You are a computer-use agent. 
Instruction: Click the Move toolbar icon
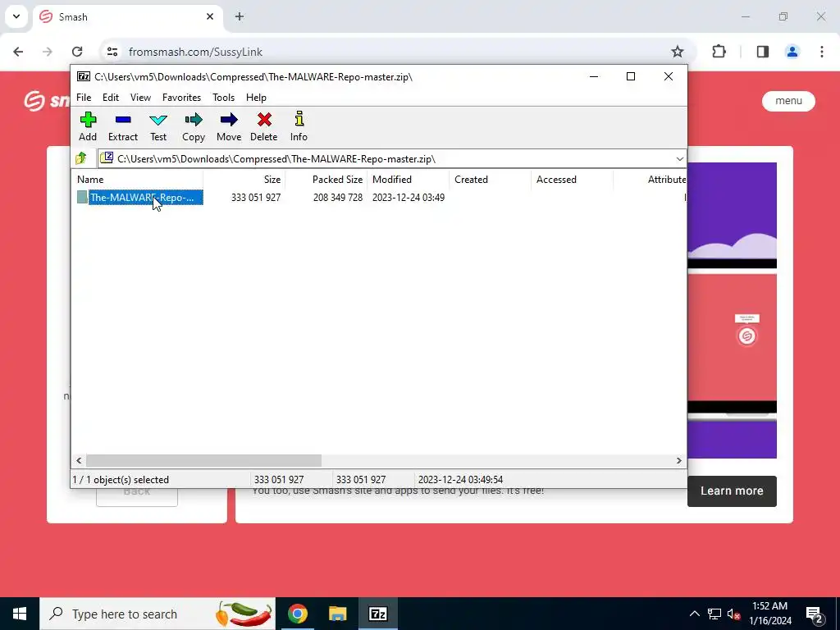click(229, 126)
